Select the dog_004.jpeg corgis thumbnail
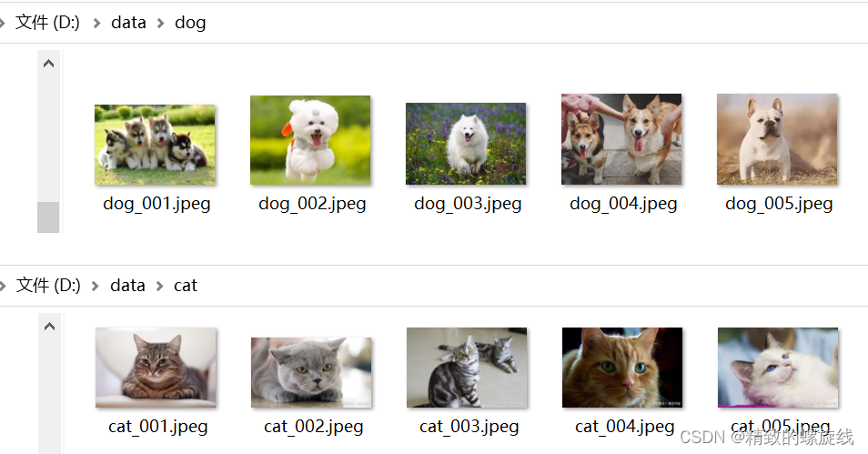Viewport: 868px width, 454px height. [x=621, y=139]
